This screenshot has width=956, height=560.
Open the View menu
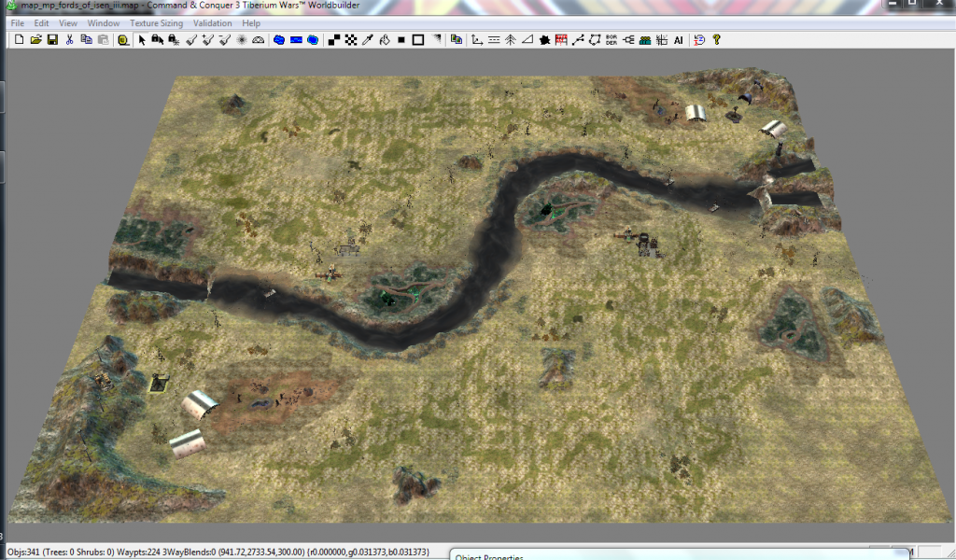(x=68, y=23)
